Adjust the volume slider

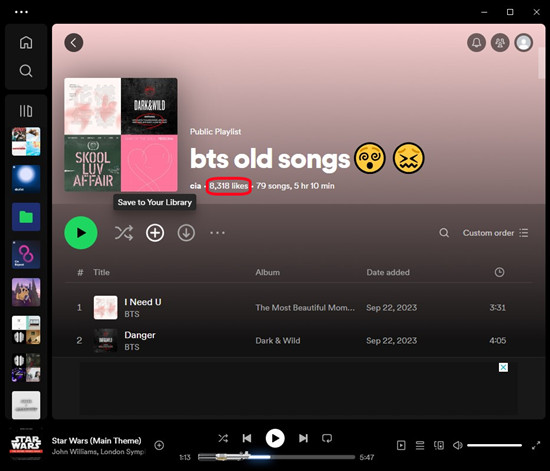click(x=494, y=445)
